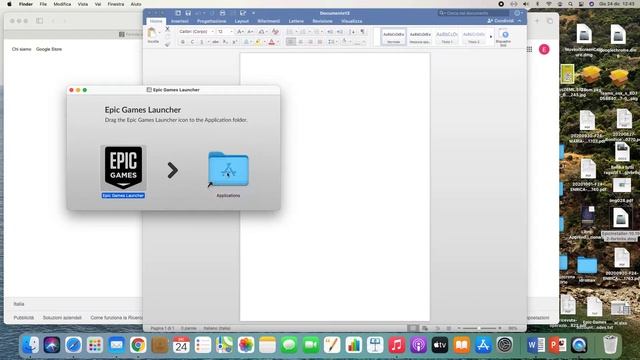Open System Preferences from the Dock
Image resolution: width=640 pixels, height=360 pixels.
pyautogui.click(x=504, y=345)
